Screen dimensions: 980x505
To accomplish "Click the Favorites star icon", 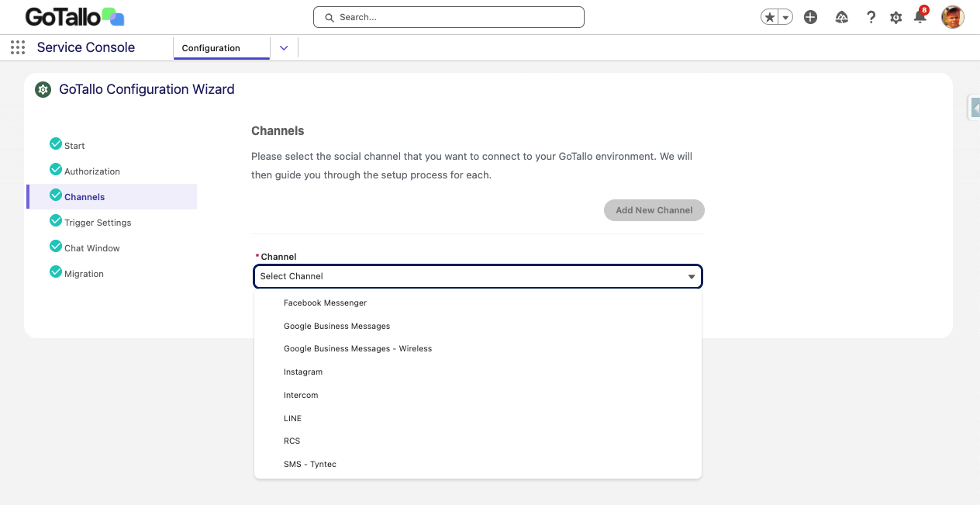I will 770,17.
